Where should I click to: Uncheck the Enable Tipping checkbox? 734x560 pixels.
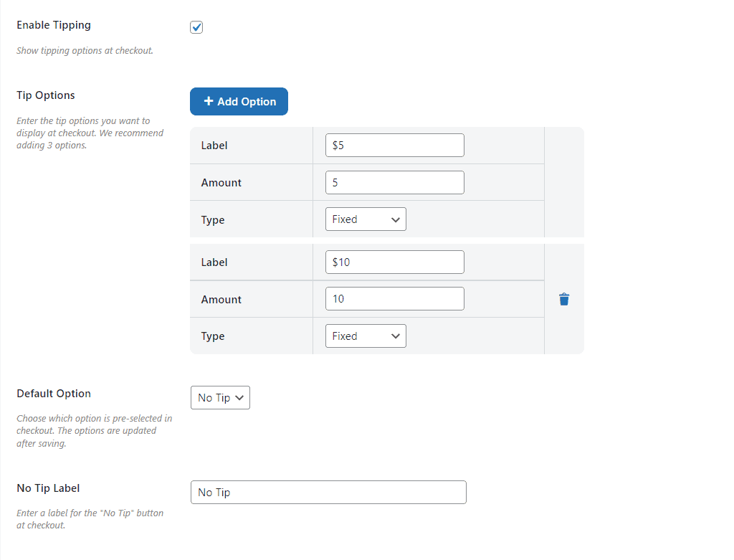tap(196, 27)
